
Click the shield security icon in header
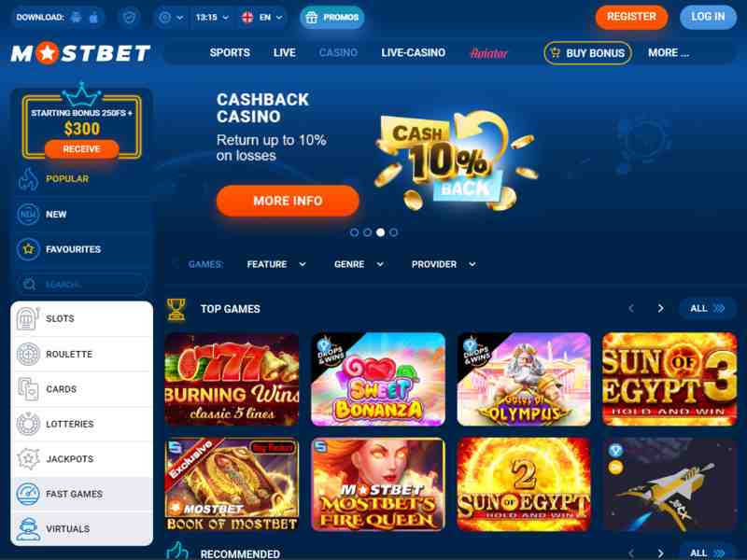(x=129, y=18)
